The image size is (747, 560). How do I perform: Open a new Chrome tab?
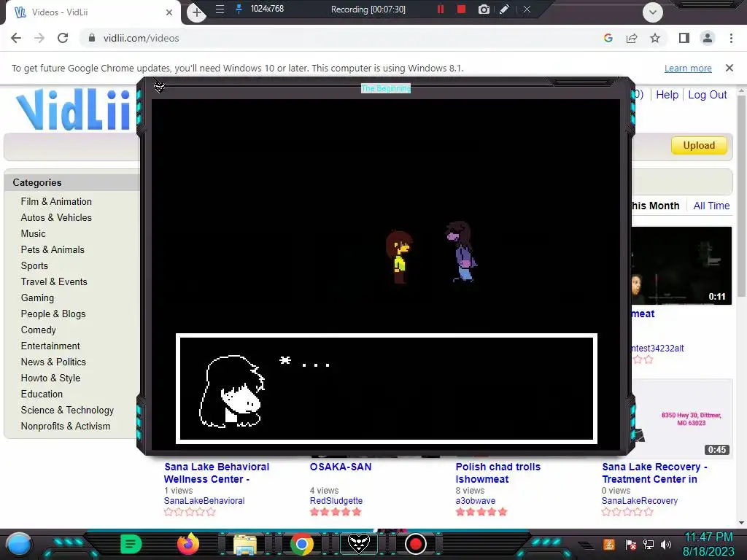click(197, 12)
